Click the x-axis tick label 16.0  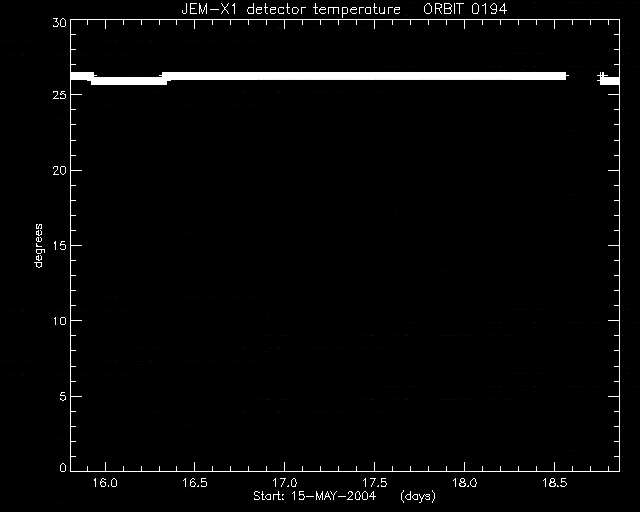point(105,483)
